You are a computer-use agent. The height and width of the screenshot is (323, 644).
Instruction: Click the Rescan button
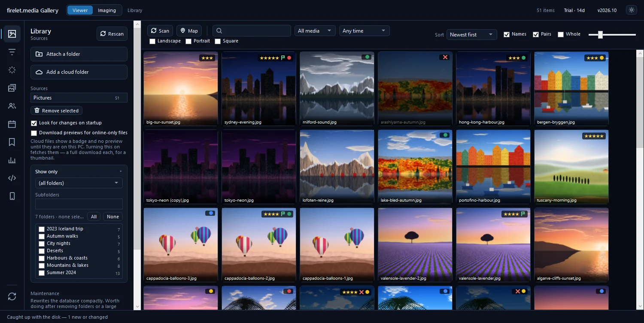pyautogui.click(x=112, y=34)
